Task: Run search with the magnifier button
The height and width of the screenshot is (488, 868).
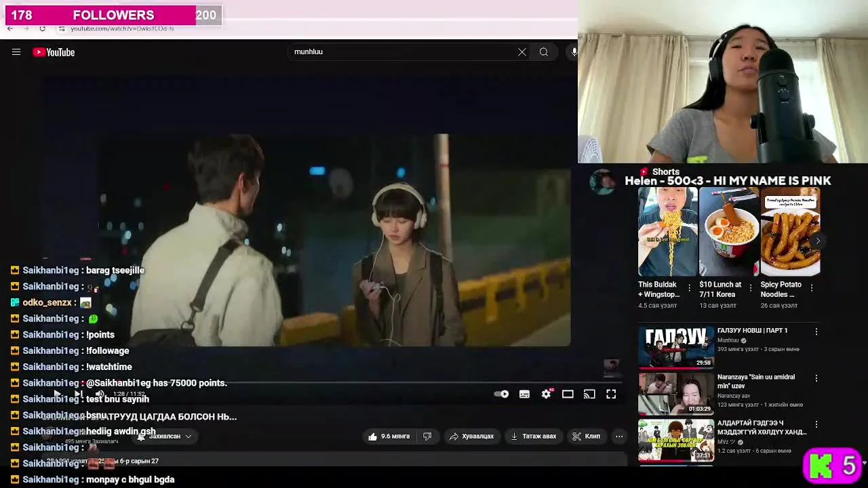Action: coord(544,52)
